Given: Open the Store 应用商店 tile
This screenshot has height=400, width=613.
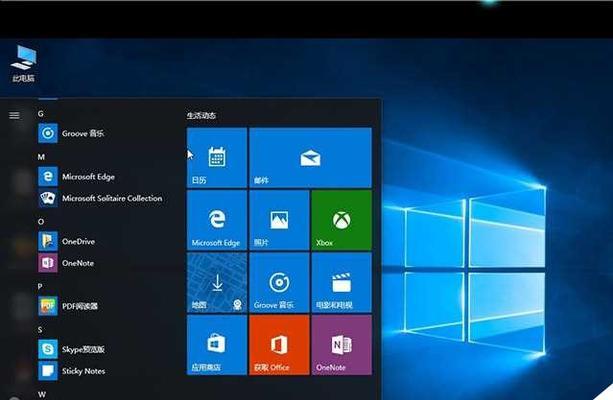Looking at the screenshot, I should tap(217, 345).
